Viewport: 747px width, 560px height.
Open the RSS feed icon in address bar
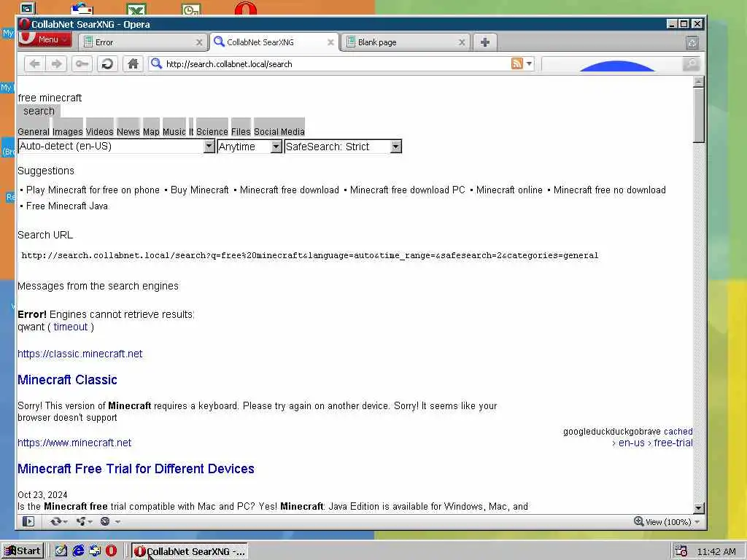click(517, 63)
